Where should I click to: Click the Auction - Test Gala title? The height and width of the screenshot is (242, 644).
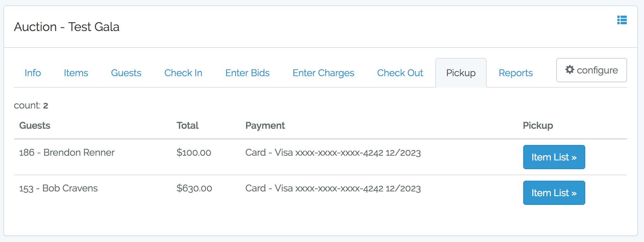tap(67, 27)
